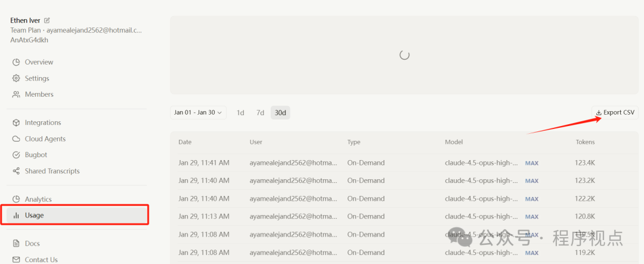644x264 pixels.
Task: Open the Shared Transcripts share icon
Action: (16, 171)
